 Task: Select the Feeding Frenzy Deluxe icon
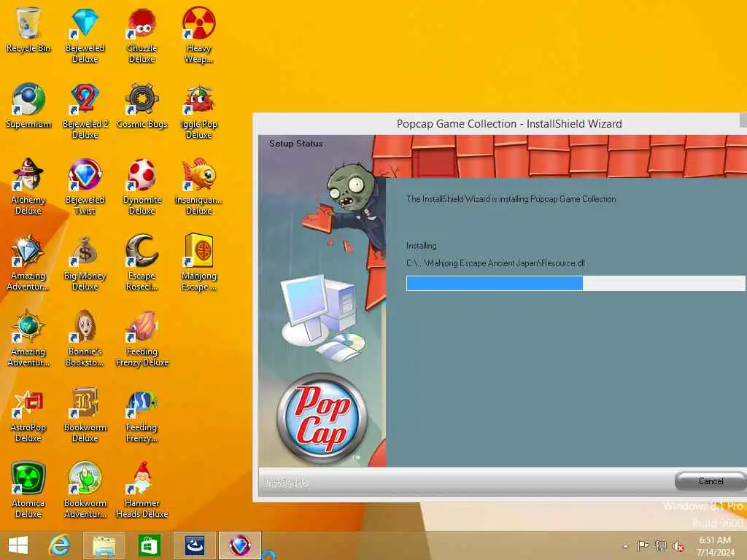[142, 338]
